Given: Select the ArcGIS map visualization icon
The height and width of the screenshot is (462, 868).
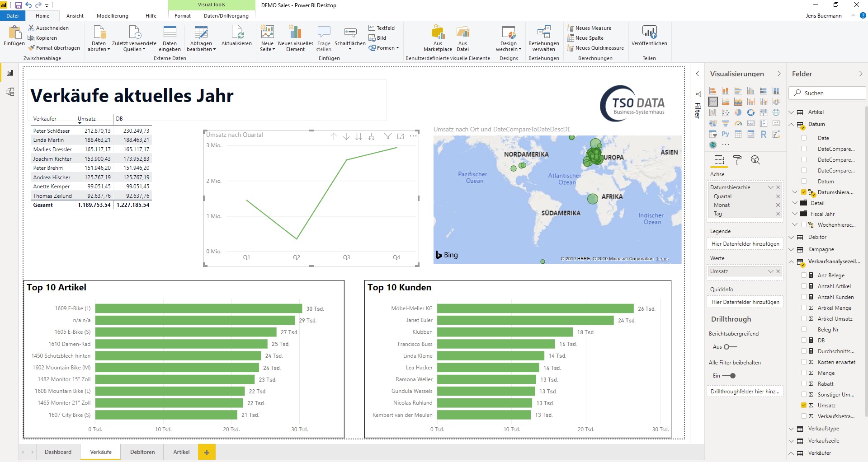Looking at the screenshot, I should click(x=713, y=145).
